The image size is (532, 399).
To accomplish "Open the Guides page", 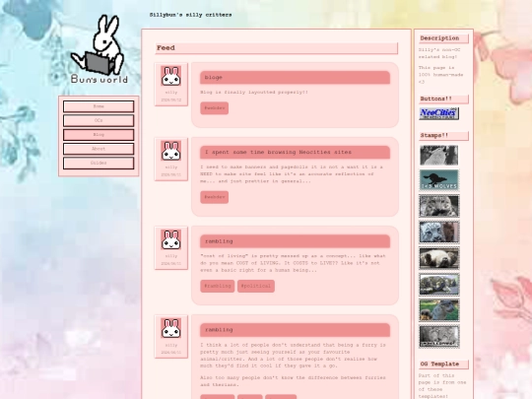I will [99, 164].
